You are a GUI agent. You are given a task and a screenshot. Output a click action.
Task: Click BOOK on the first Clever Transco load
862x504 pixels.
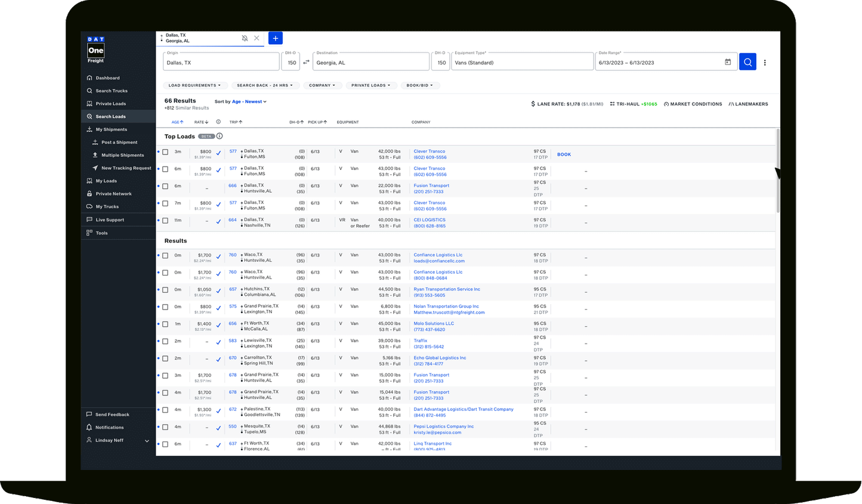tap(563, 154)
